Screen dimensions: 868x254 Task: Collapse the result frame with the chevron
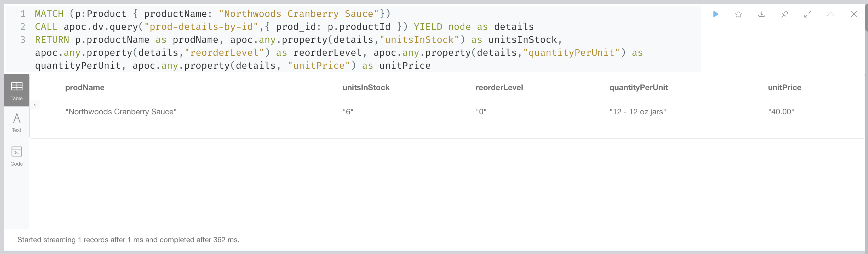[x=831, y=14]
